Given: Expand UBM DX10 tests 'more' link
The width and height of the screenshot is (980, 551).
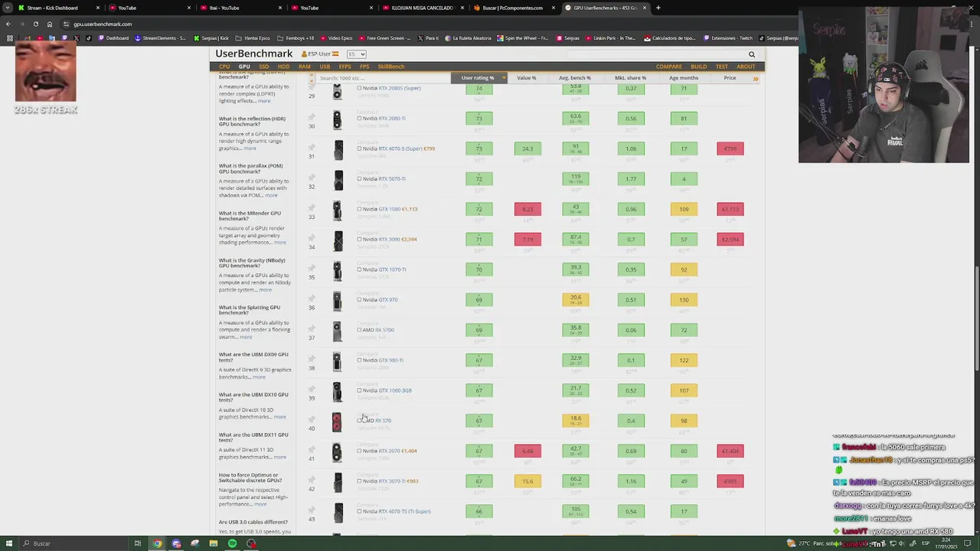Looking at the screenshot, I should pos(279,417).
